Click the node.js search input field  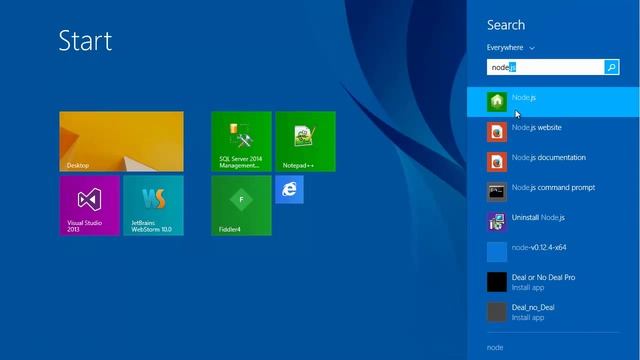click(x=545, y=67)
